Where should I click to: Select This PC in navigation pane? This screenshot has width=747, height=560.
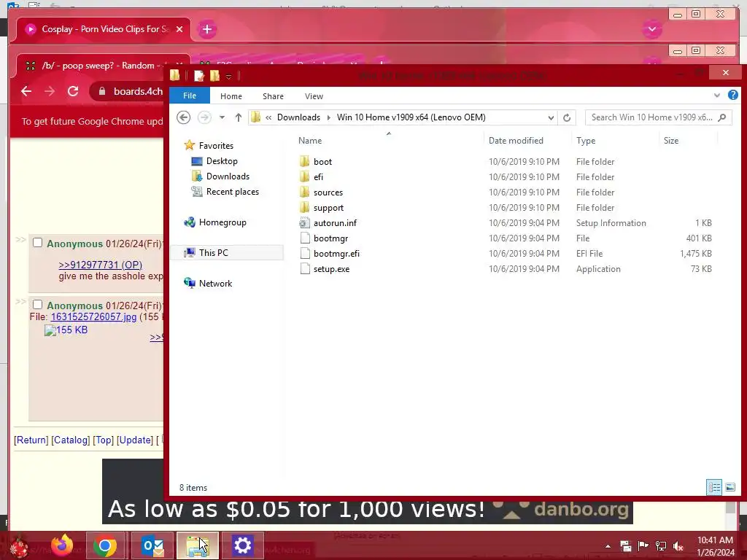tap(214, 253)
